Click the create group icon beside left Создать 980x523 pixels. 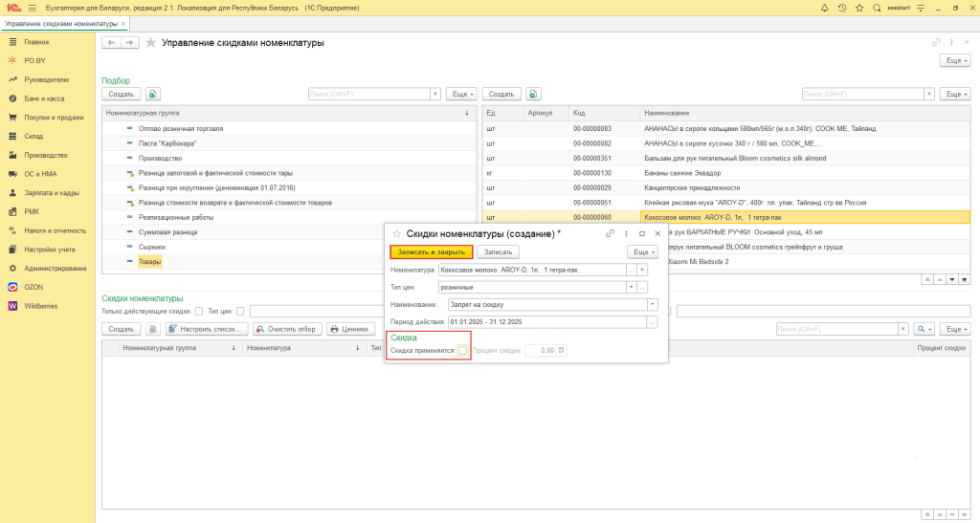coord(153,95)
